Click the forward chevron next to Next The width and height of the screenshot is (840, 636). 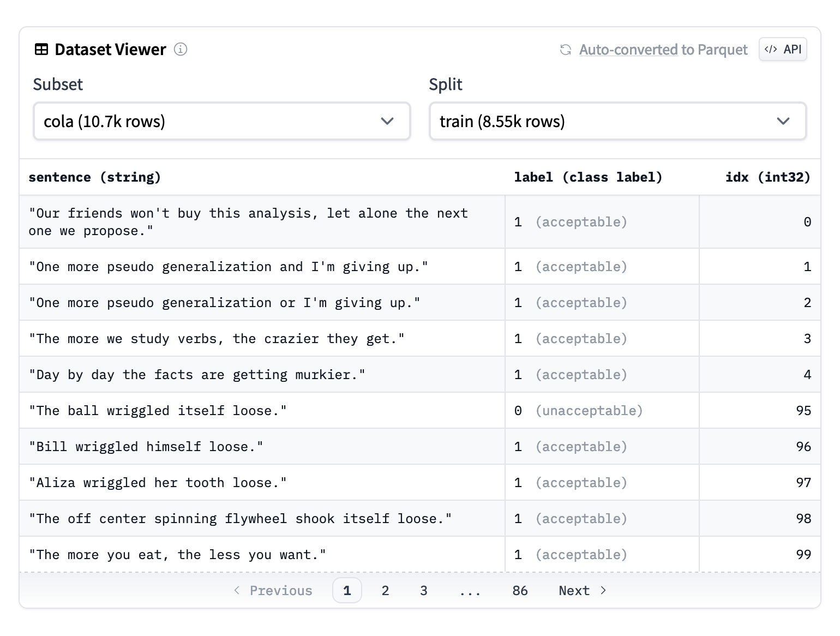(x=603, y=590)
